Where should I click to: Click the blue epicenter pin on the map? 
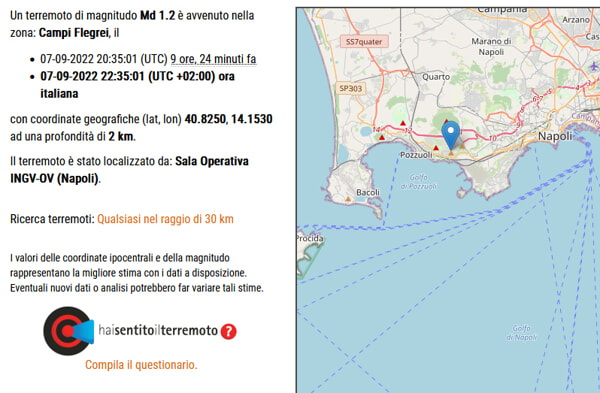(x=451, y=135)
